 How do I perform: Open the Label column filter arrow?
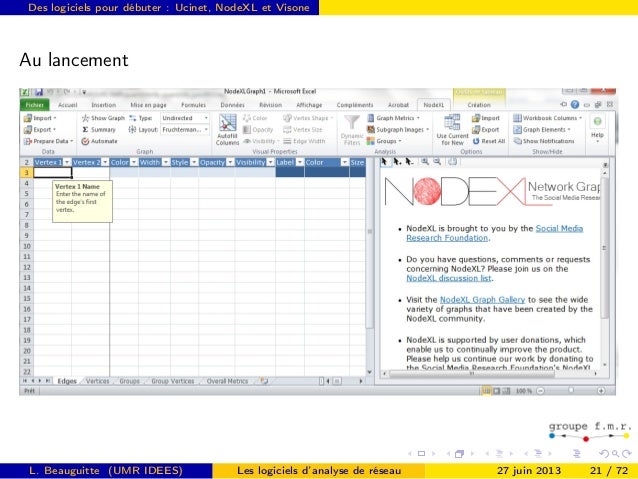click(300, 162)
